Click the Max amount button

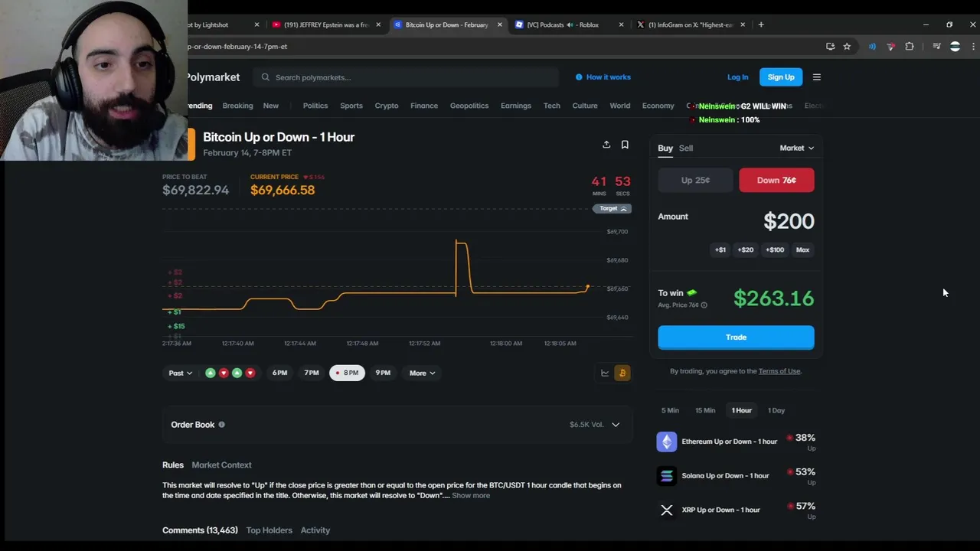coord(802,249)
